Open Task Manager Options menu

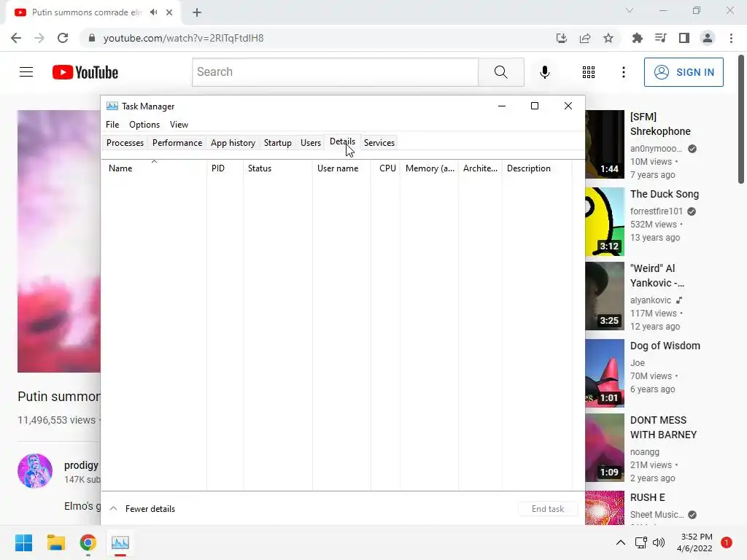tap(144, 124)
